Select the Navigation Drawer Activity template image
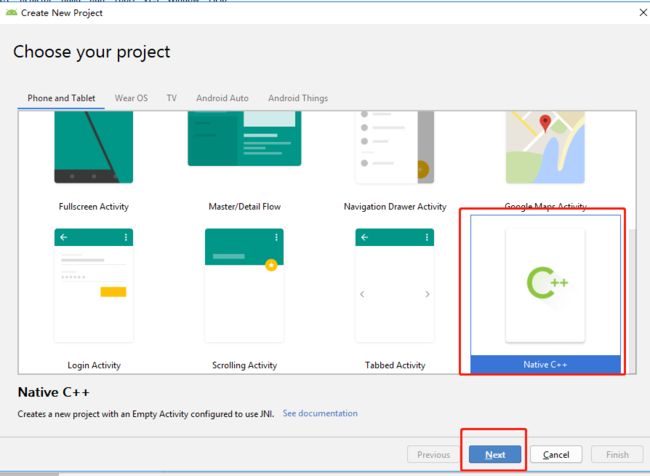The height and width of the screenshot is (476, 650). (395, 147)
